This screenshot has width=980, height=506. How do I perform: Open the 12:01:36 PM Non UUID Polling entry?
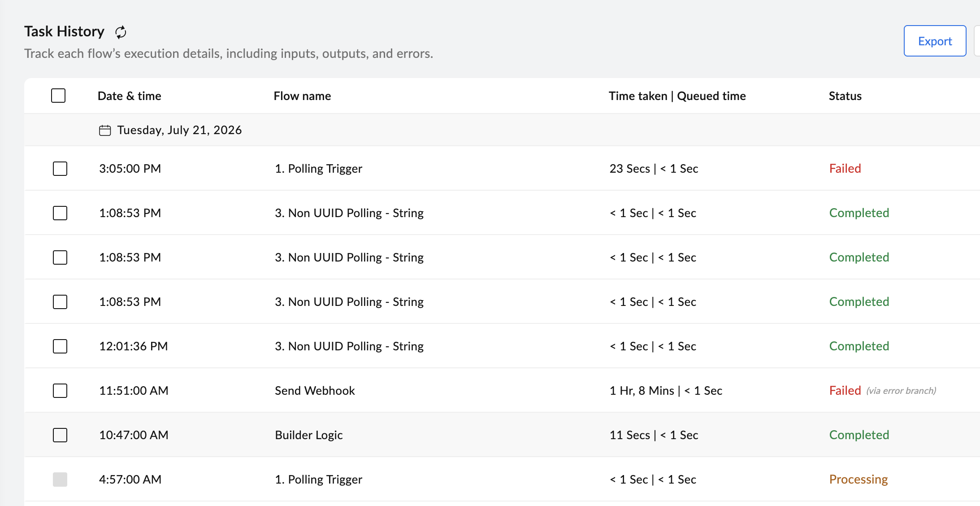point(349,346)
